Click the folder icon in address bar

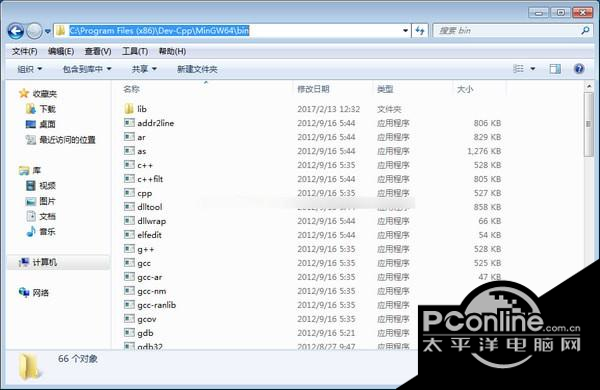tap(60, 31)
